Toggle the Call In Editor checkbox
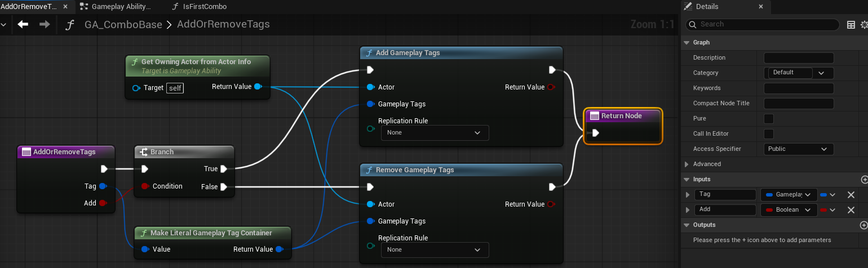This screenshot has width=868, height=268. pyautogui.click(x=768, y=134)
